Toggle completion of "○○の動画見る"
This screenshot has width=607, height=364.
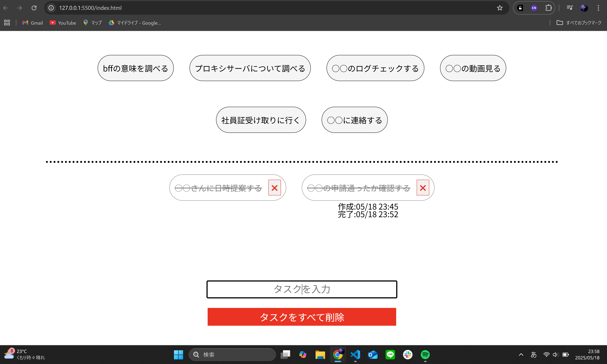pyautogui.click(x=472, y=68)
